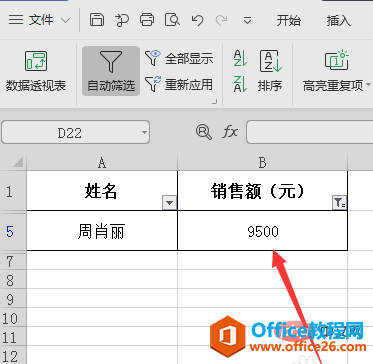This screenshot has width=373, height=364.
Task: Switch to the 插入 tab
Action: coord(338,20)
